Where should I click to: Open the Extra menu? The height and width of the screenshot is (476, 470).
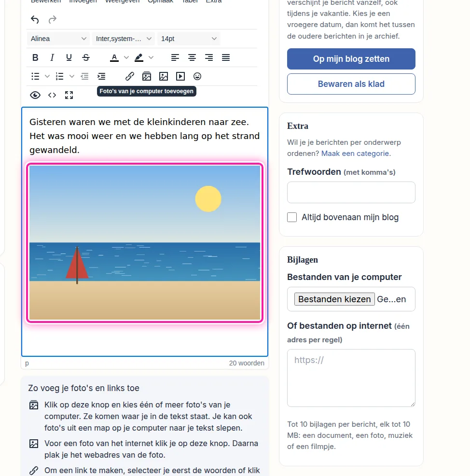point(214,1)
